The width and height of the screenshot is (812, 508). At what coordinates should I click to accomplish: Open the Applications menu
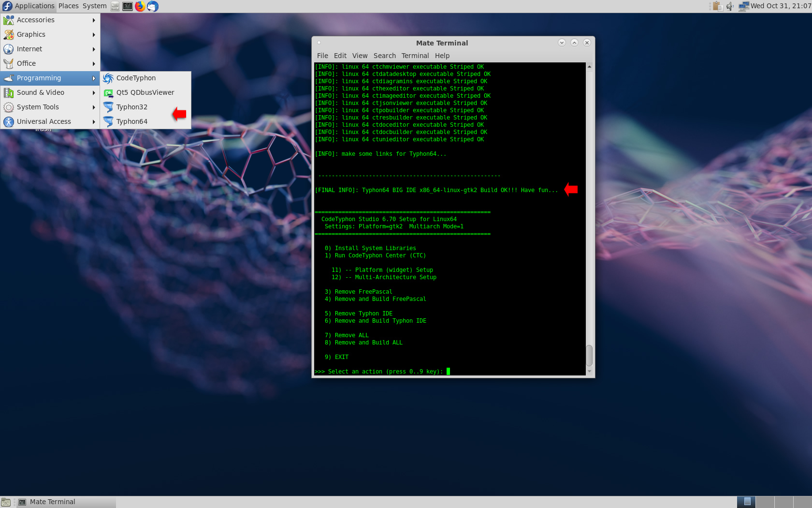(34, 6)
